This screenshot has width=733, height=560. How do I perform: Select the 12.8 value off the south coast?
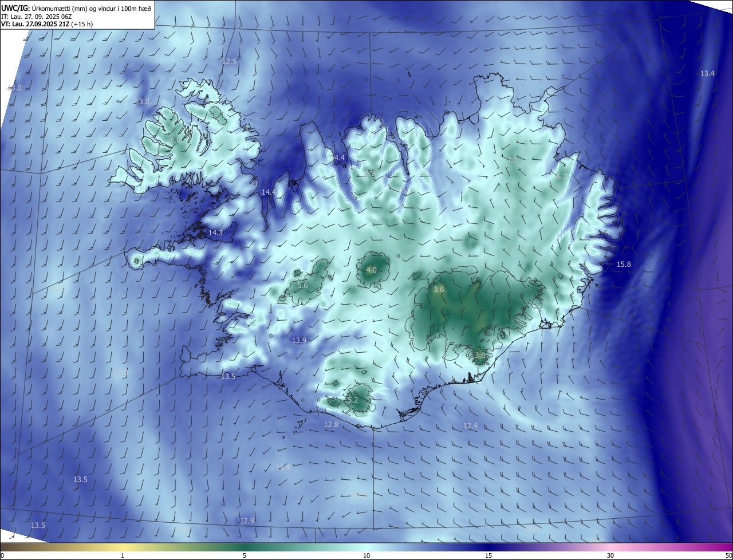332,424
